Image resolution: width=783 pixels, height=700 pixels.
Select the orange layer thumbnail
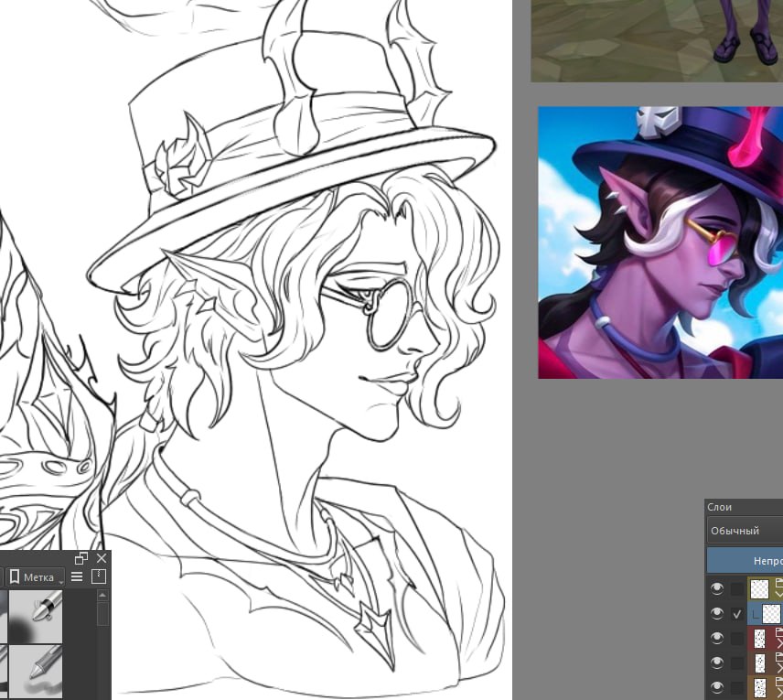(x=759, y=687)
